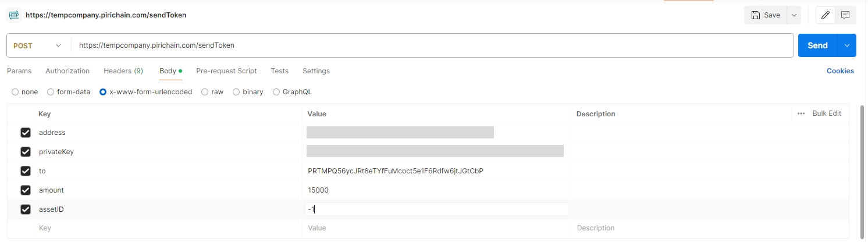Click the three-dots column options icon
The width and height of the screenshot is (868, 242).
coord(801,113)
